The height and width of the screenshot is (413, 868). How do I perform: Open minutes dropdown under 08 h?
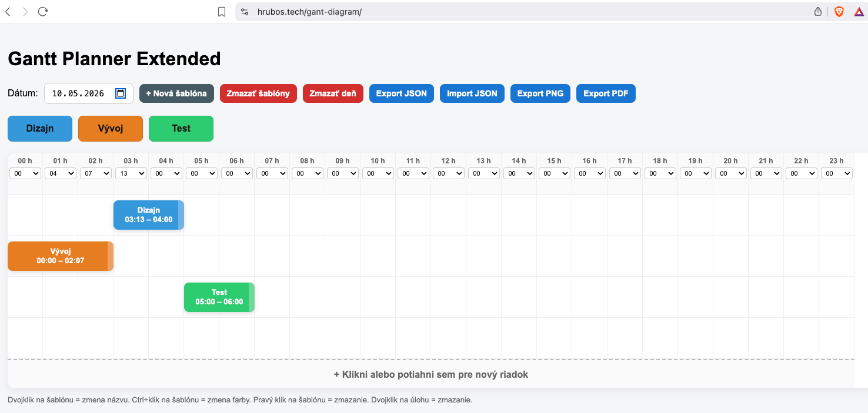tap(308, 173)
